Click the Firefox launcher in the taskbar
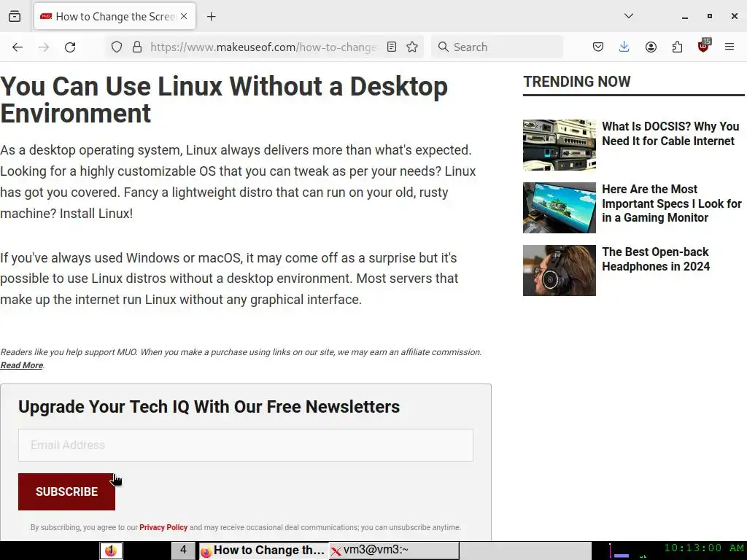This screenshot has width=747, height=560. [x=111, y=551]
